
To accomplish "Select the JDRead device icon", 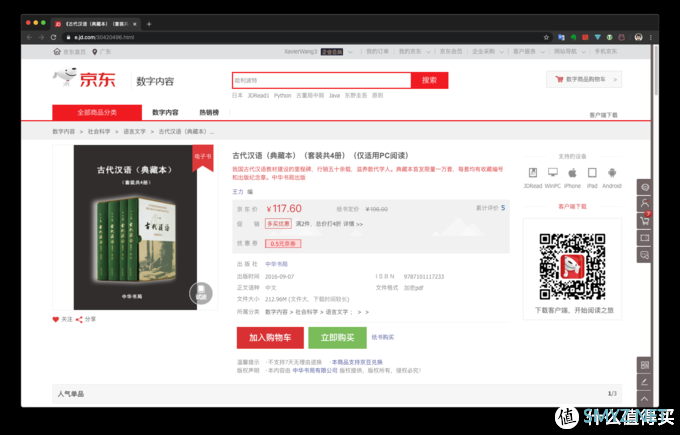I will [533, 173].
